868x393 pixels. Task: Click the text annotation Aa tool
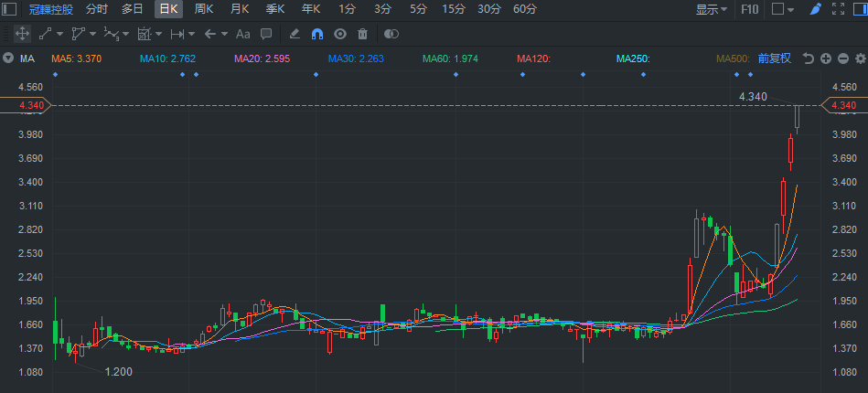tap(242, 34)
